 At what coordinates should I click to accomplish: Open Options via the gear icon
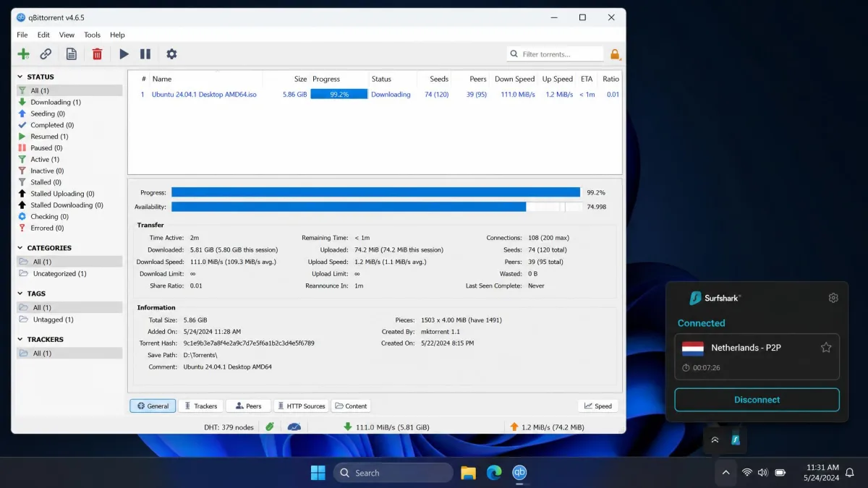tap(171, 53)
